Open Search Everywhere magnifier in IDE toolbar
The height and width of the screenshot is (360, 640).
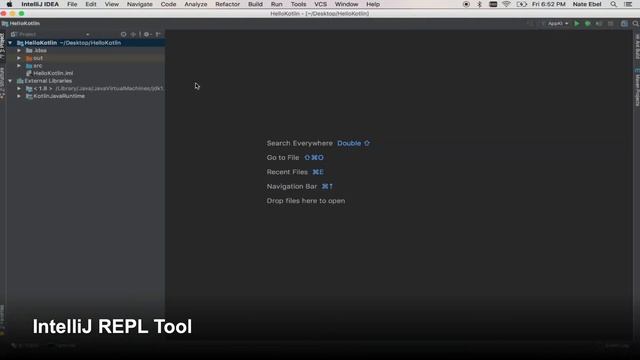pos(636,24)
